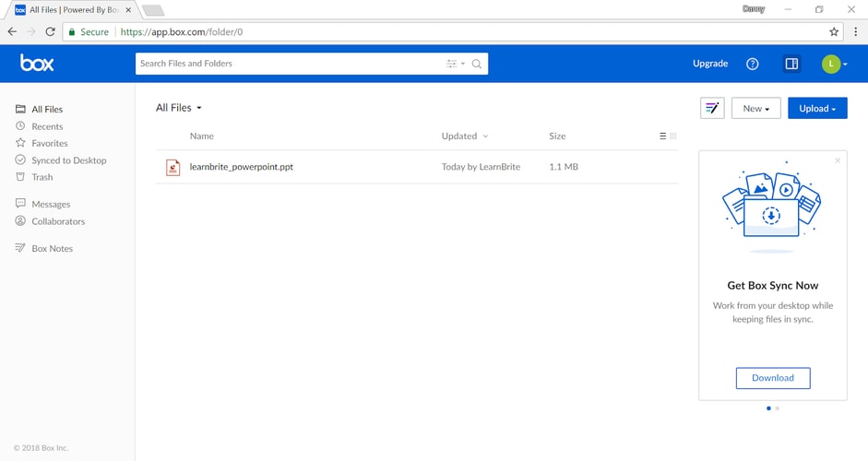This screenshot has height=461, width=868.
Task: Open the Upload dropdown button
Action: [816, 109]
